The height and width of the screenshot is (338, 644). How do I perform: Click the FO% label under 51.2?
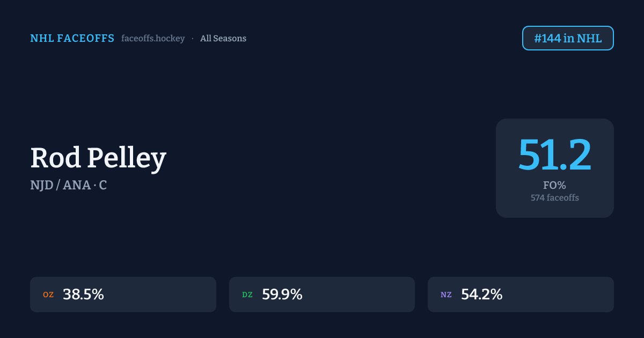[x=554, y=186]
